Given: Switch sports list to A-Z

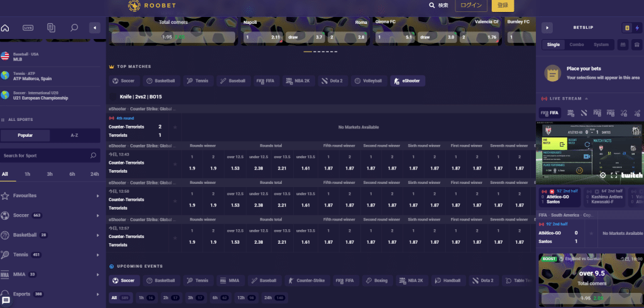Looking at the screenshot, I should pyautogui.click(x=75, y=135).
